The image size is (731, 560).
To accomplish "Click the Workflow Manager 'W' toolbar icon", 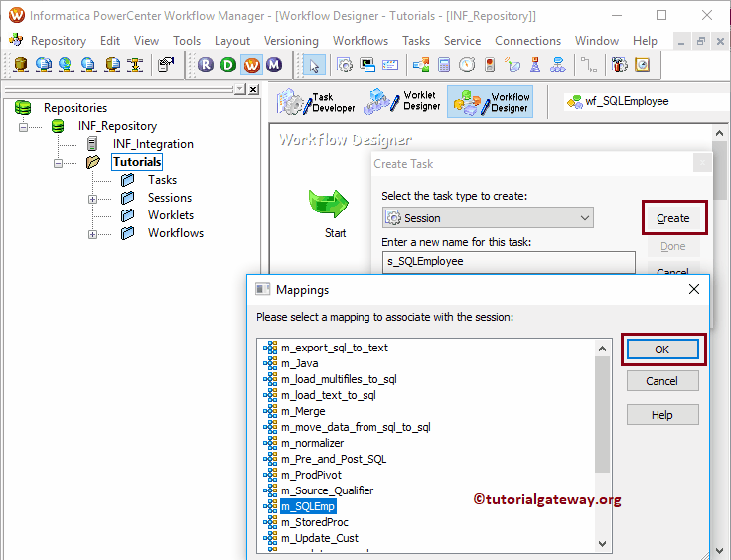I will (251, 65).
